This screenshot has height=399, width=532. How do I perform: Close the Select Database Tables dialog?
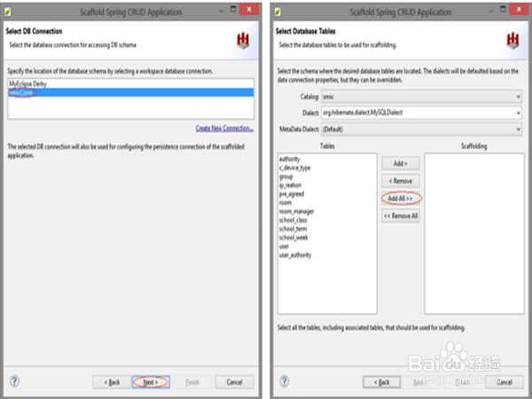point(519,10)
